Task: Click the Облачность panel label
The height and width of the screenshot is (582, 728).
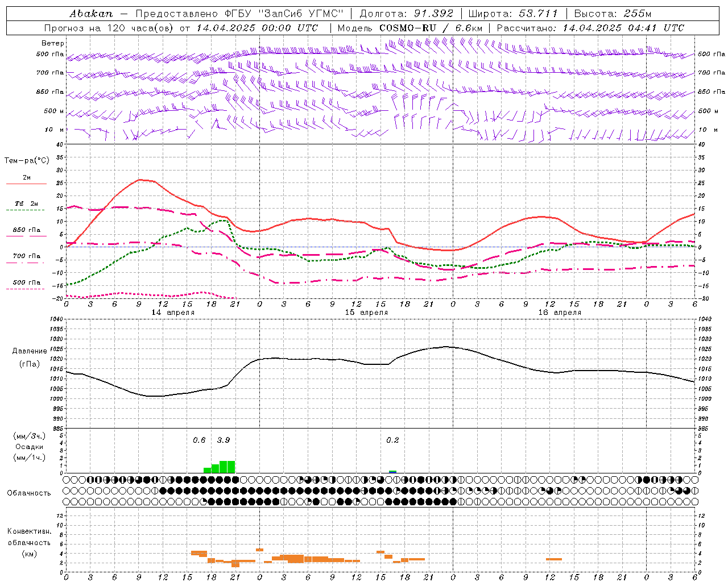Action: pyautogui.click(x=29, y=493)
